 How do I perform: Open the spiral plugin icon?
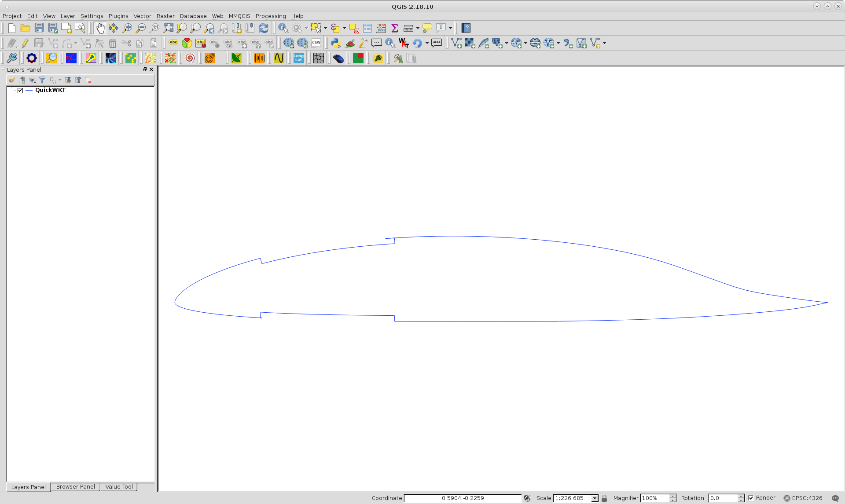coord(190,58)
